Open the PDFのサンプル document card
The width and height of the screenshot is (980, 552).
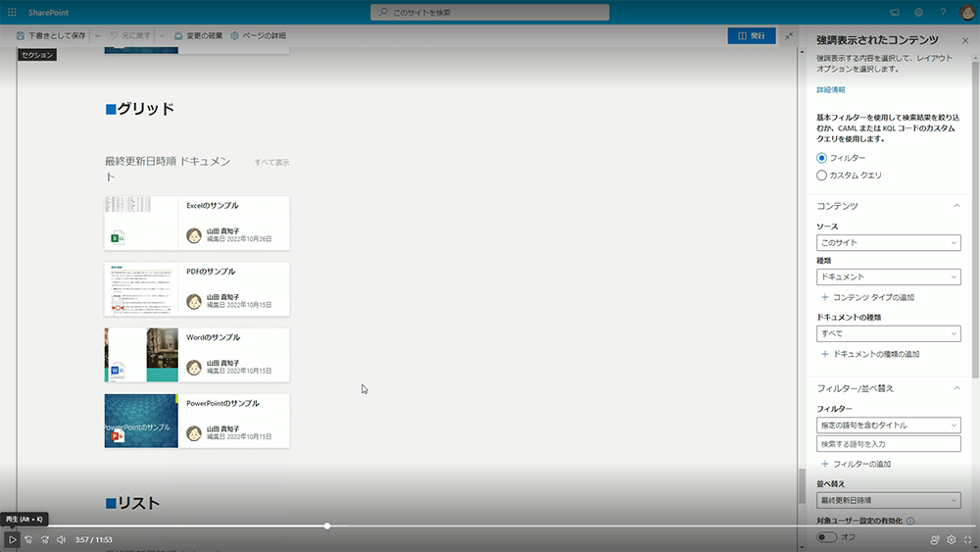click(x=197, y=289)
